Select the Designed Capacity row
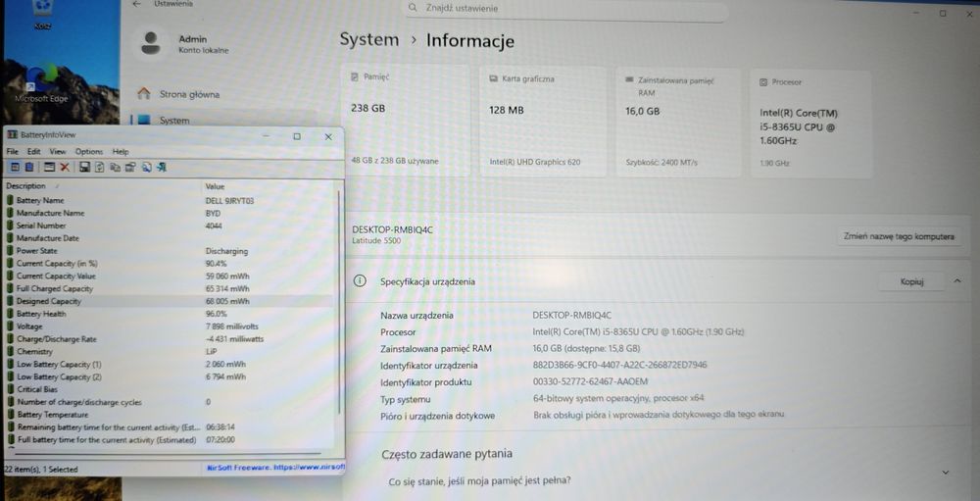The height and width of the screenshot is (501, 980). pyautogui.click(x=169, y=301)
